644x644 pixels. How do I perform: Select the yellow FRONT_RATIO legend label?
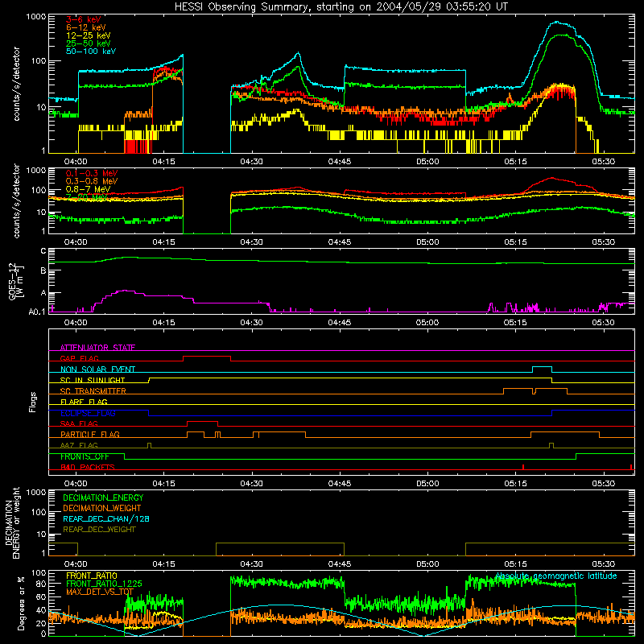point(92,576)
